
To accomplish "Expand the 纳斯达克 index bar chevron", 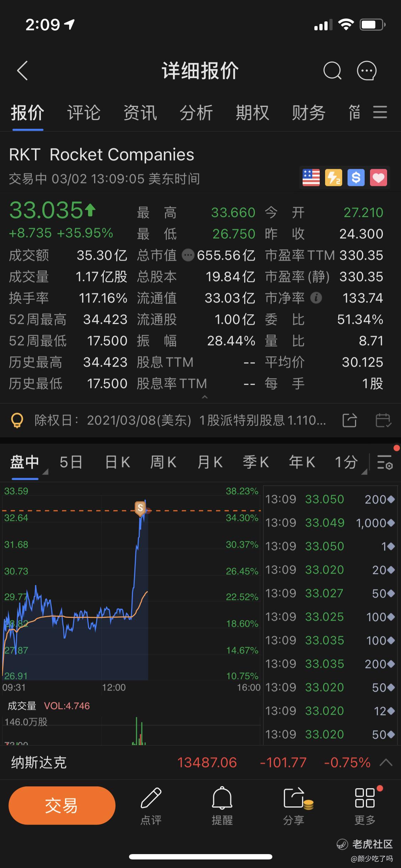I will [386, 763].
